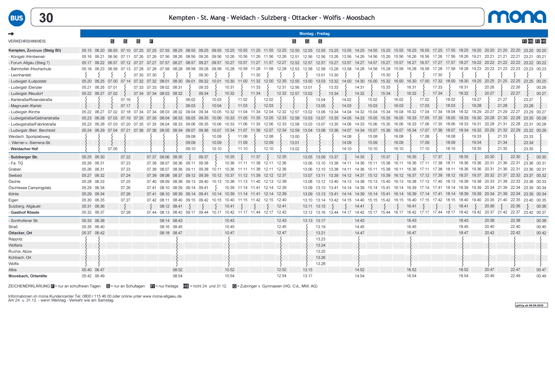Click the Ottacker, Ort stop label
The width and height of the screenshot is (555, 392).
pos(20,233)
